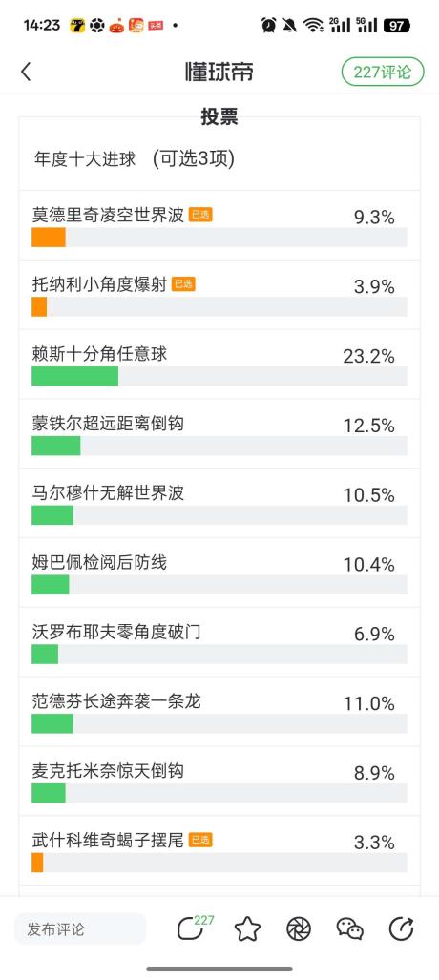Image resolution: width=439 pixels, height=980 pixels.
Task: Click the 23.2% green progress bar
Action: click(75, 376)
